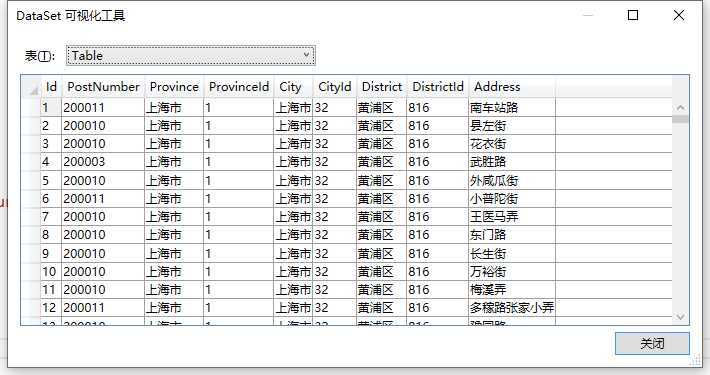Click the scrollbar up arrow in grid
Image resolution: width=710 pixels, height=375 pixels.
click(x=680, y=107)
